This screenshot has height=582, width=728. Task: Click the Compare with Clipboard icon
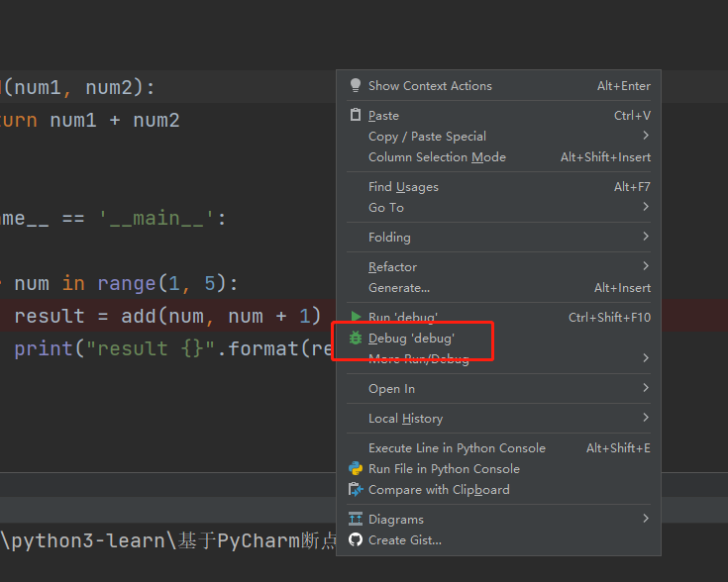(356, 490)
